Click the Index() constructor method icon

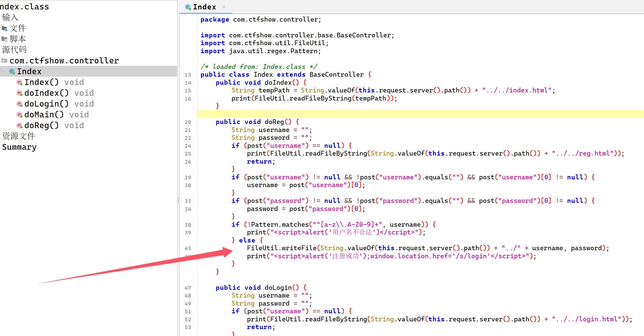[x=19, y=82]
